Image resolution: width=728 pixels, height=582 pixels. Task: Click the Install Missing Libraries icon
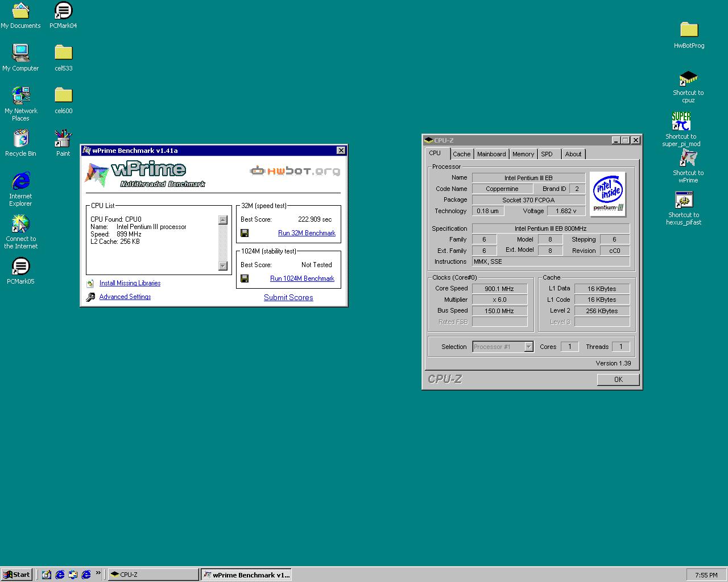pyautogui.click(x=90, y=283)
